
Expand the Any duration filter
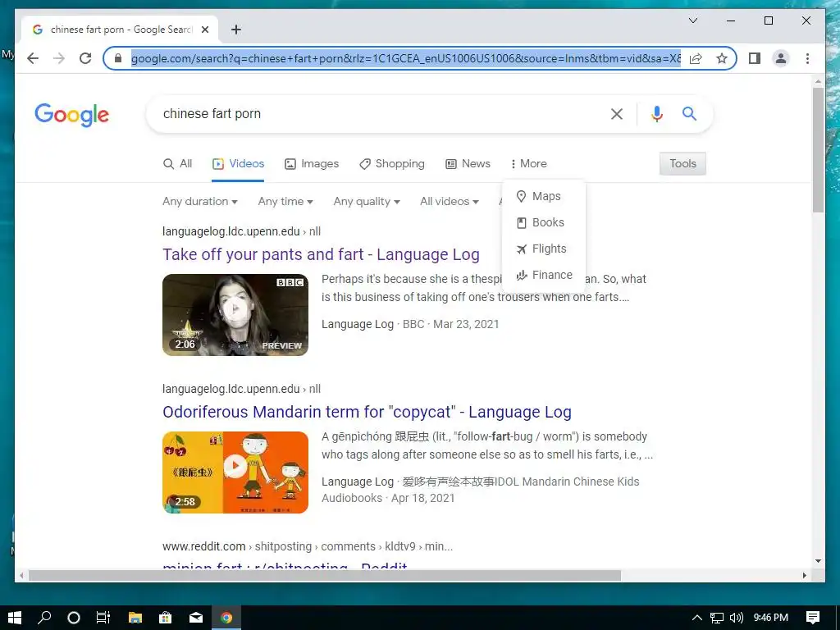[200, 202]
